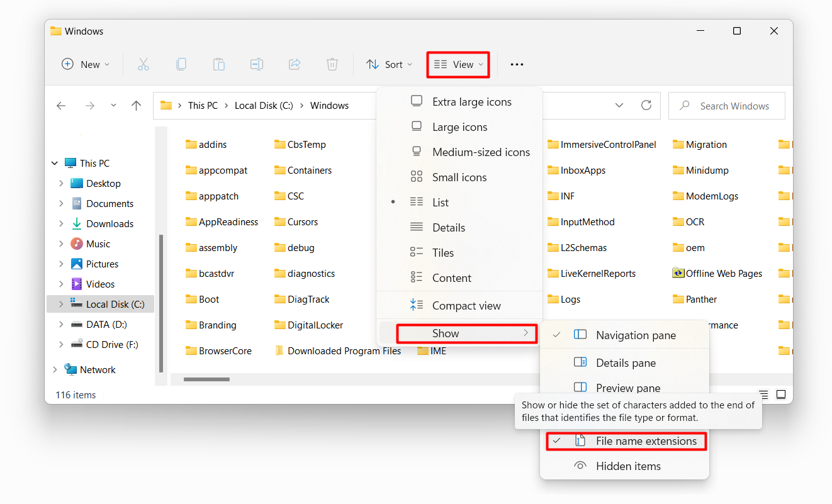Viewport: 832px width, 504px height.
Task: Select the DigitalLocker folder
Action: tap(309, 325)
